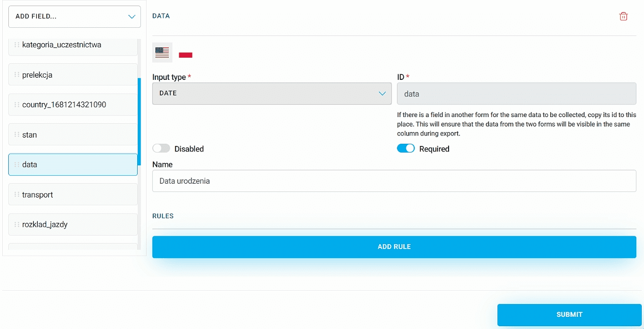The height and width of the screenshot is (329, 644).
Task: Switch to the US English flag language
Action: [x=162, y=53]
